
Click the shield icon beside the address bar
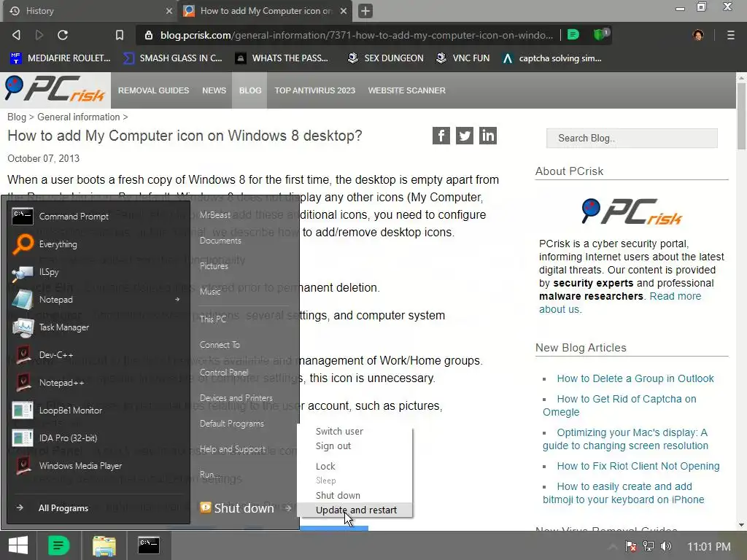click(x=600, y=34)
